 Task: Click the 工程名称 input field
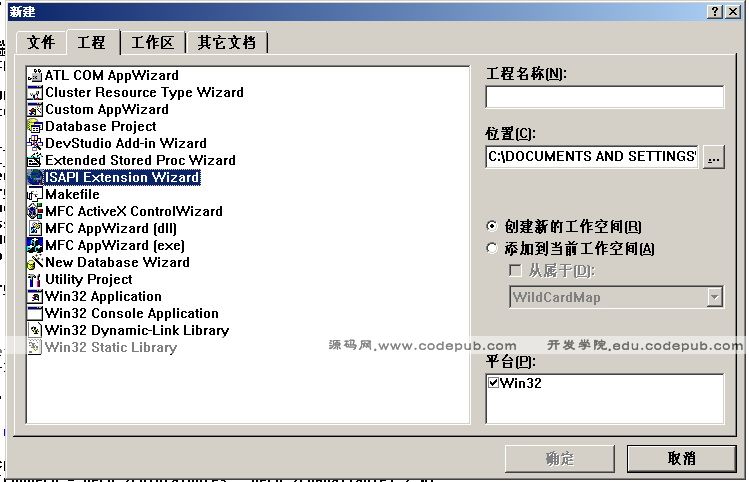(x=605, y=97)
